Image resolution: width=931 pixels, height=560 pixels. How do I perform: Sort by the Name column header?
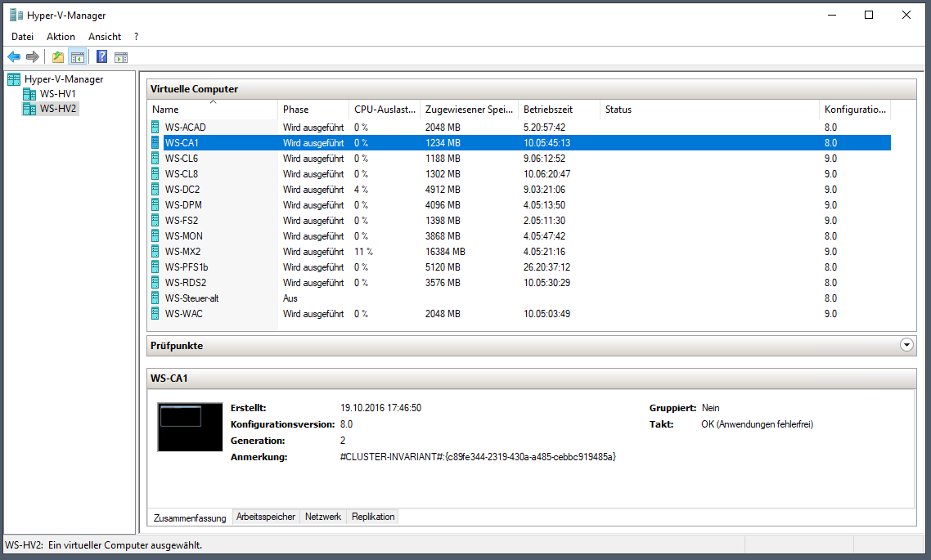point(213,110)
